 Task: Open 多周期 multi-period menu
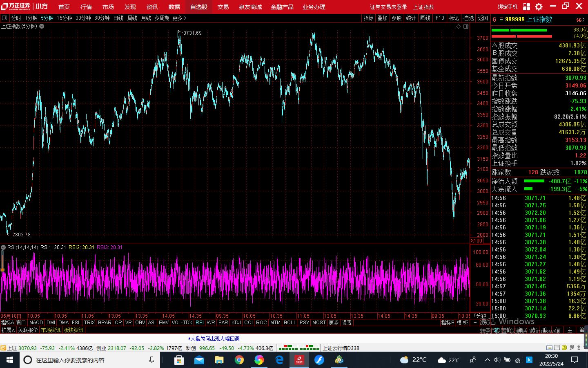pyautogui.click(x=162, y=18)
